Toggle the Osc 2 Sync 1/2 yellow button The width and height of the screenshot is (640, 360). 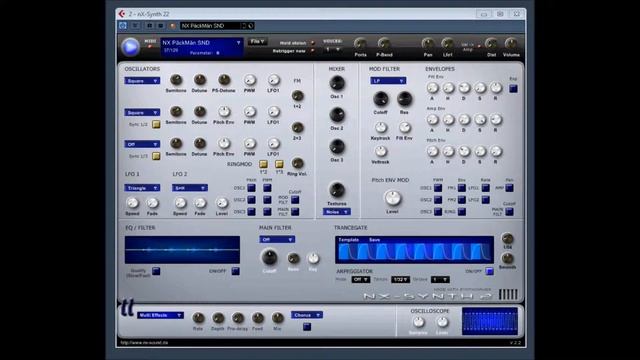(156, 124)
